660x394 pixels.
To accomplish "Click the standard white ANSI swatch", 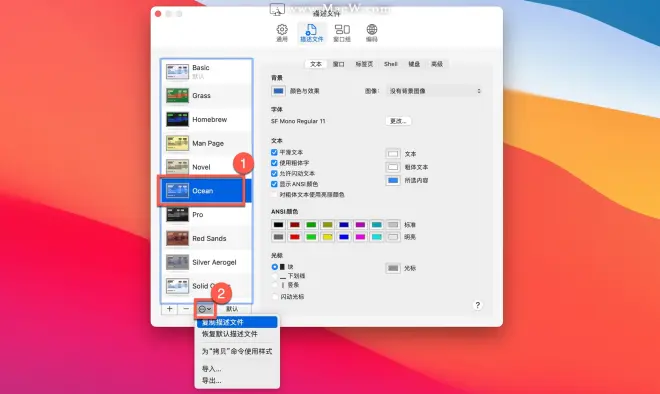I will point(393,225).
